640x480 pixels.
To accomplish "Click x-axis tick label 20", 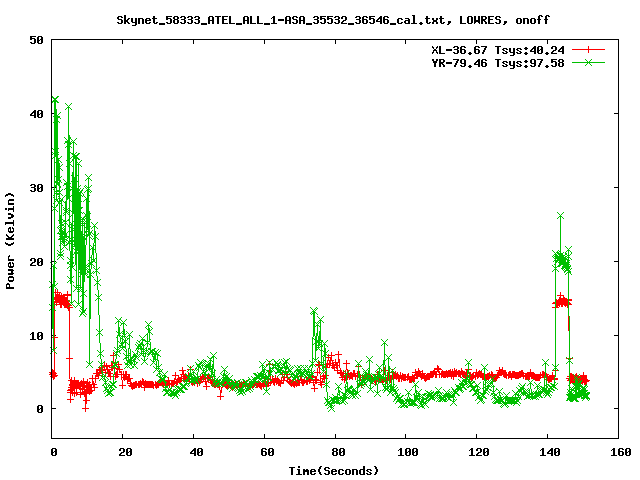I will 125,452.
